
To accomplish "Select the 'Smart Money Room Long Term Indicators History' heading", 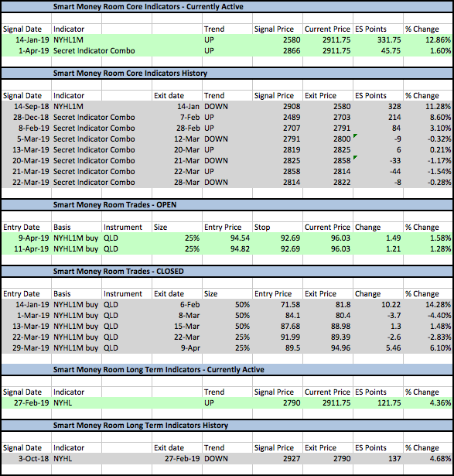I will point(141,426).
